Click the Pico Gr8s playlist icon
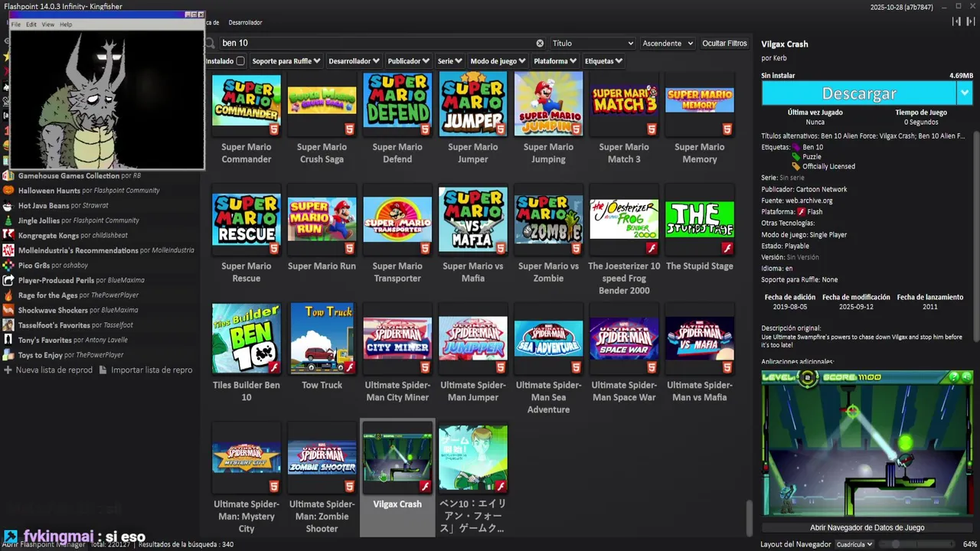Image resolution: width=980 pixels, height=551 pixels. click(x=8, y=265)
